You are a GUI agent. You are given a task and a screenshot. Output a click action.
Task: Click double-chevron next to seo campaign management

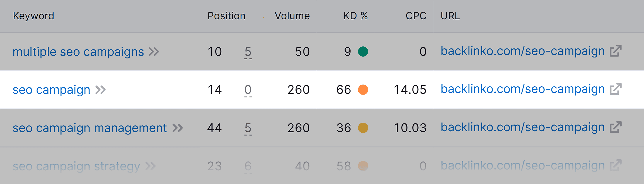(x=178, y=128)
